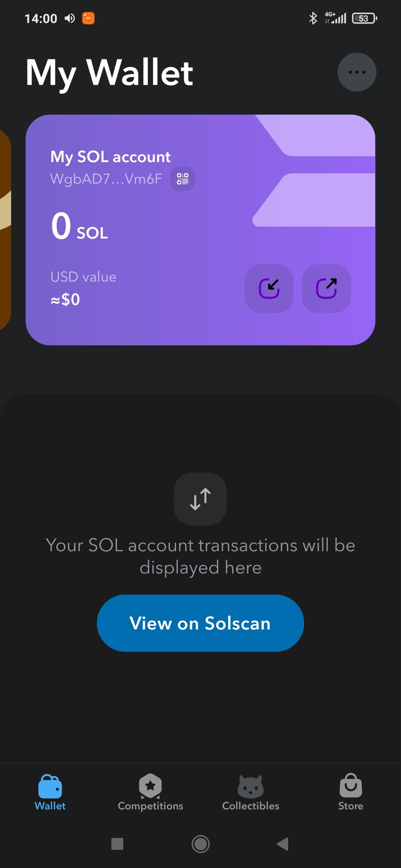Tap the orange Mi notification icon
The width and height of the screenshot is (401, 868).
[x=88, y=18]
